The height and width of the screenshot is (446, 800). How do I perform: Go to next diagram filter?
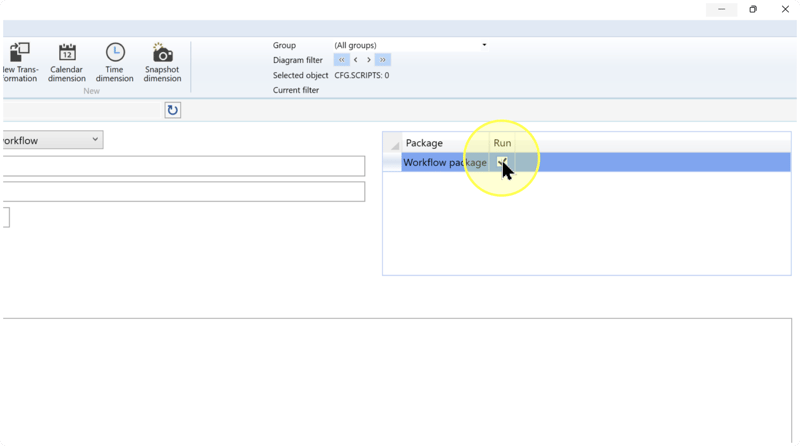coord(368,60)
